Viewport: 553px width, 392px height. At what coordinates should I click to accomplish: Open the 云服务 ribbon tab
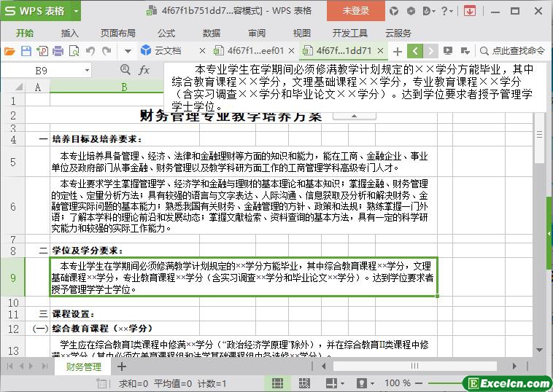(398, 34)
